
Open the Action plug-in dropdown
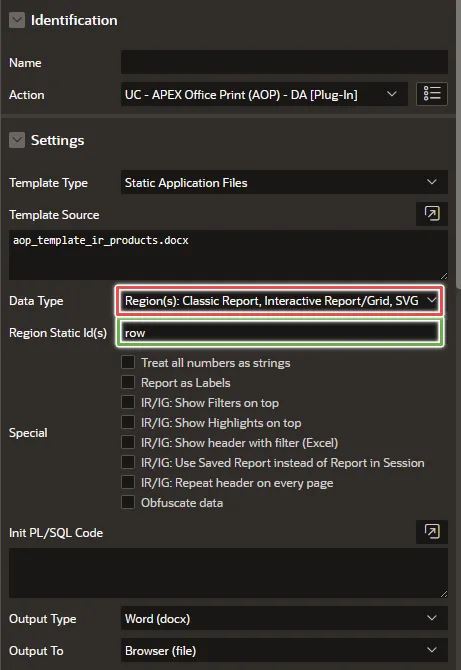(264, 94)
